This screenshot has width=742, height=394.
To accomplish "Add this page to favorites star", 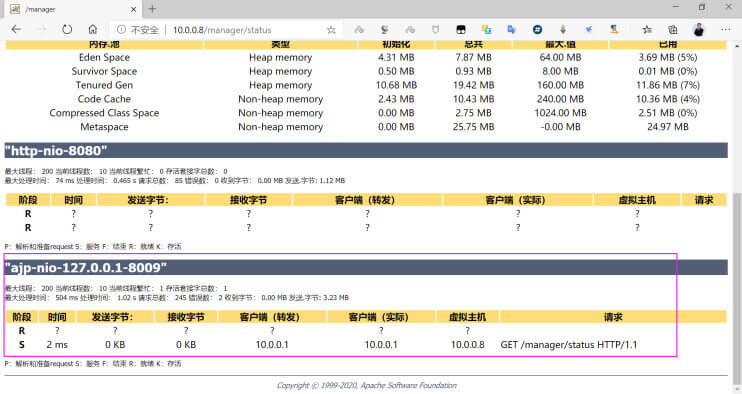I will coord(331,30).
